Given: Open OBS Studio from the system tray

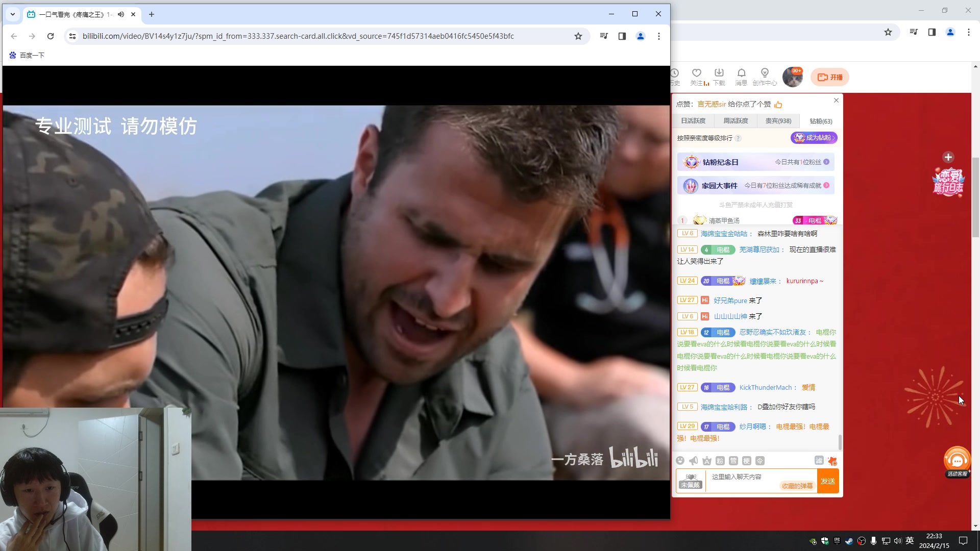Looking at the screenshot, I should pyautogui.click(x=862, y=541).
